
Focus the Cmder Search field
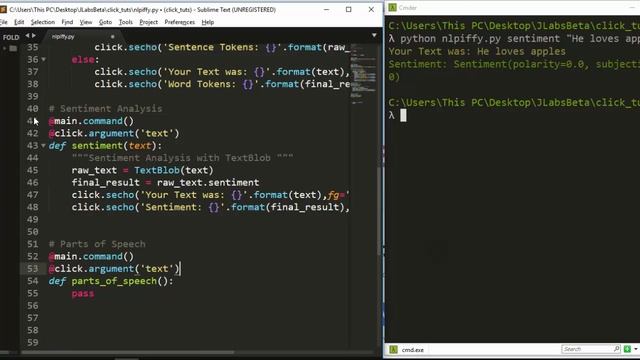click(x=587, y=349)
